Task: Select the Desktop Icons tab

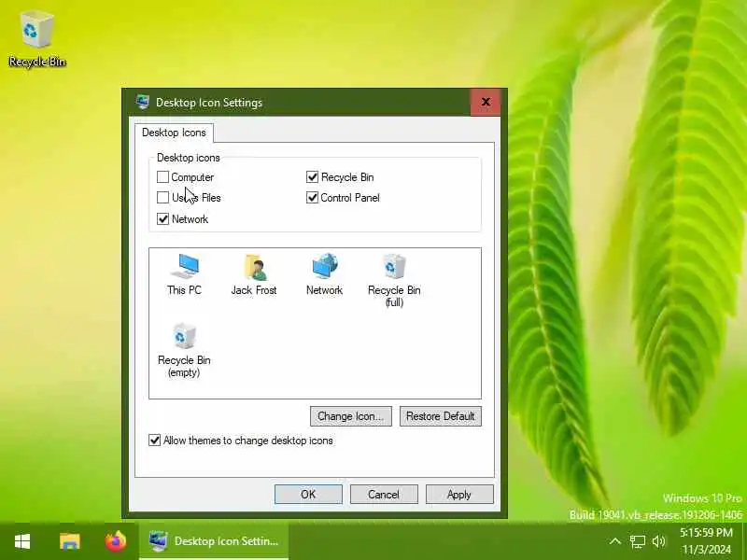Action: (x=174, y=133)
